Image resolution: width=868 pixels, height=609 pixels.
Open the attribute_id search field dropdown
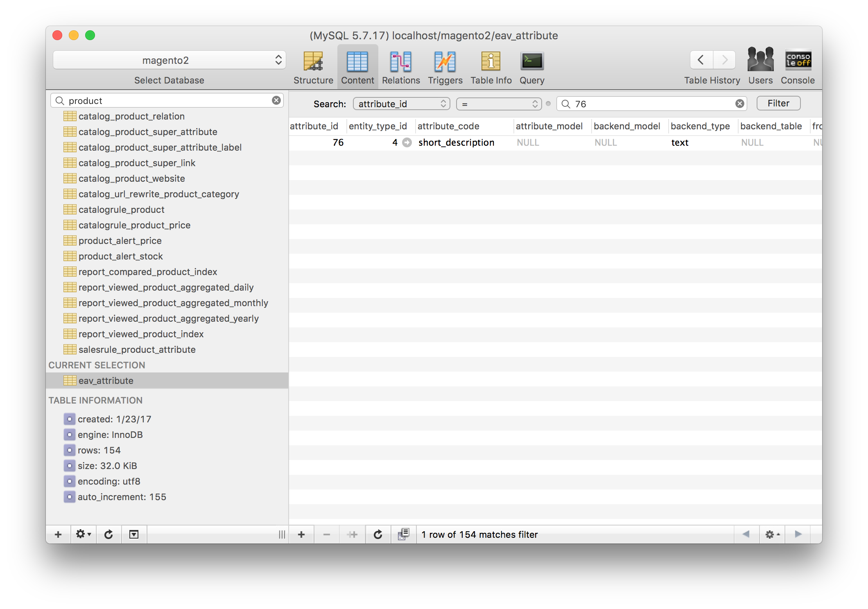pyautogui.click(x=401, y=104)
